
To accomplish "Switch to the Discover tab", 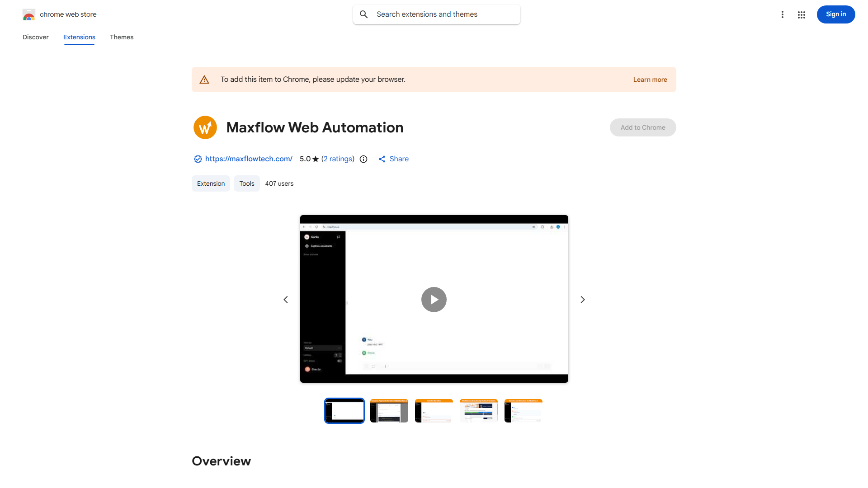I will tap(35, 37).
